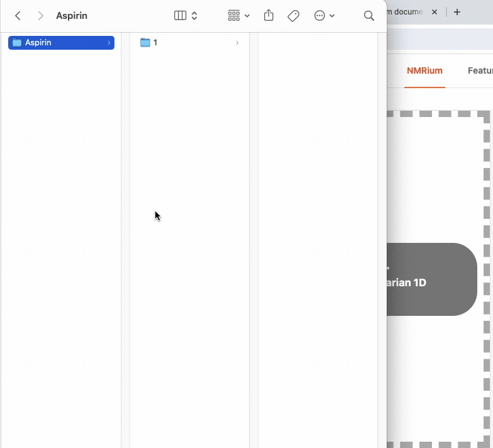Open the Tags icon in toolbar
Image resolution: width=493 pixels, height=448 pixels.
pyautogui.click(x=293, y=16)
